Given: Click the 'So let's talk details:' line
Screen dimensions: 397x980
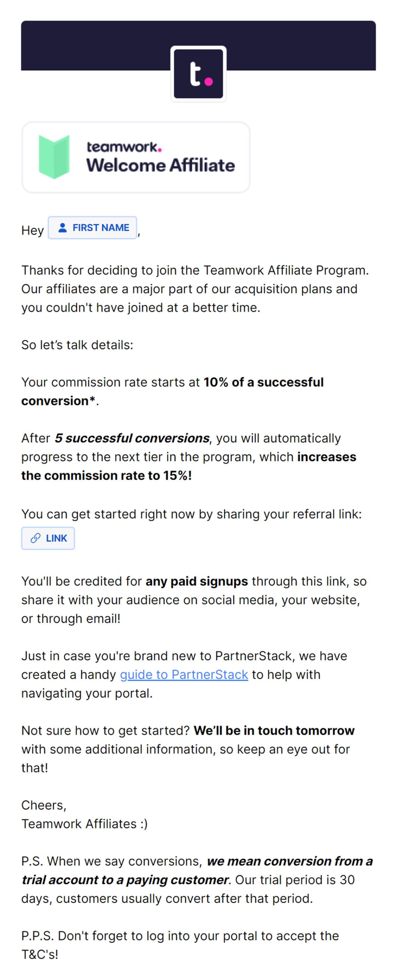Looking at the screenshot, I should tap(77, 345).
